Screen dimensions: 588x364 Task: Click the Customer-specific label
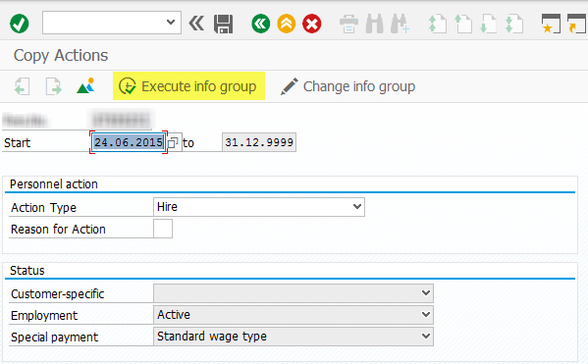[57, 294]
